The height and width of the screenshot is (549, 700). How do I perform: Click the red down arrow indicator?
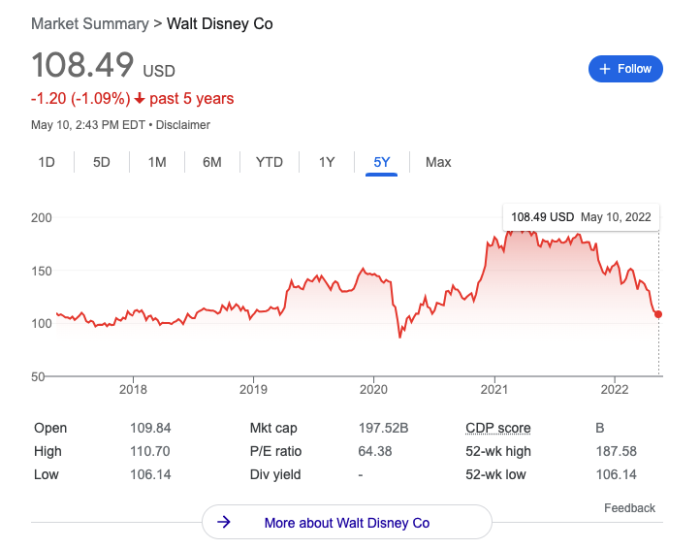[x=139, y=99]
